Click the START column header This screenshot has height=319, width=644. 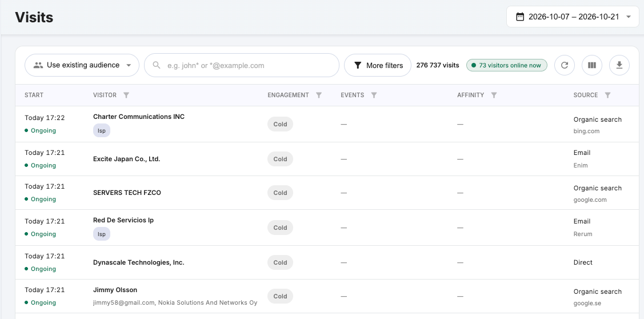coord(34,95)
